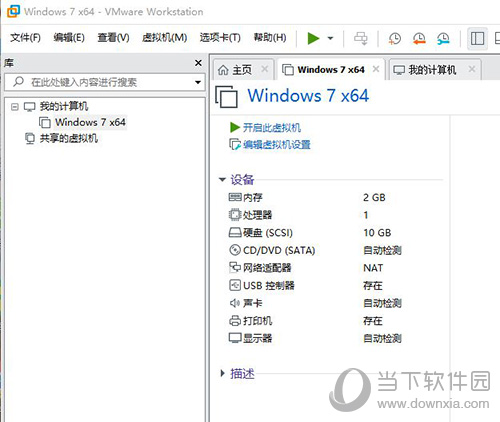Click the large VM icon beside Windows 7 x64 heading
Screen dimensions: 500x422
pyautogui.click(x=226, y=96)
